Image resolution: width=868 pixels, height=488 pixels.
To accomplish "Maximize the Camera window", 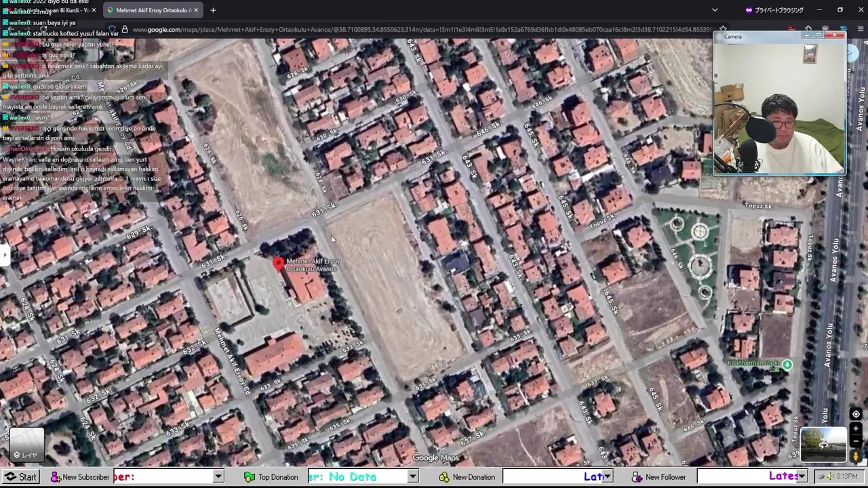I will pyautogui.click(x=819, y=35).
